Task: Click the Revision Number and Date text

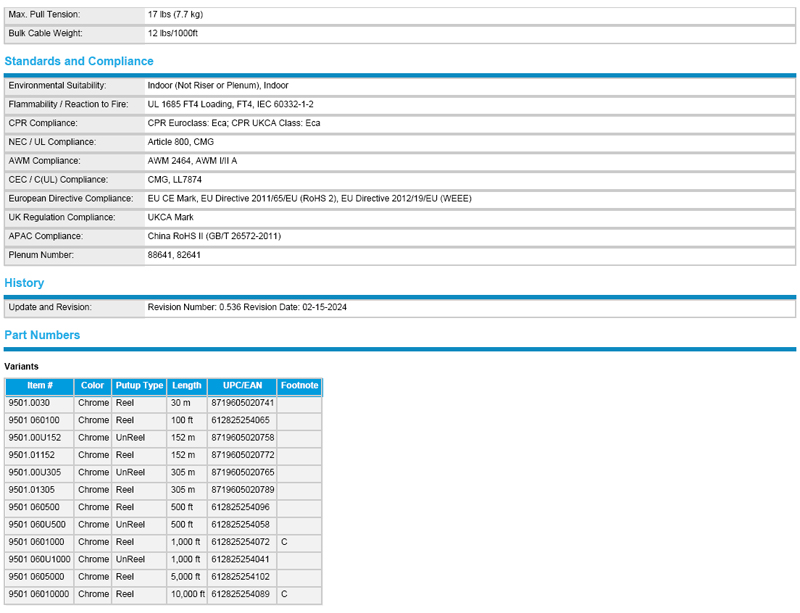Action: point(247,307)
